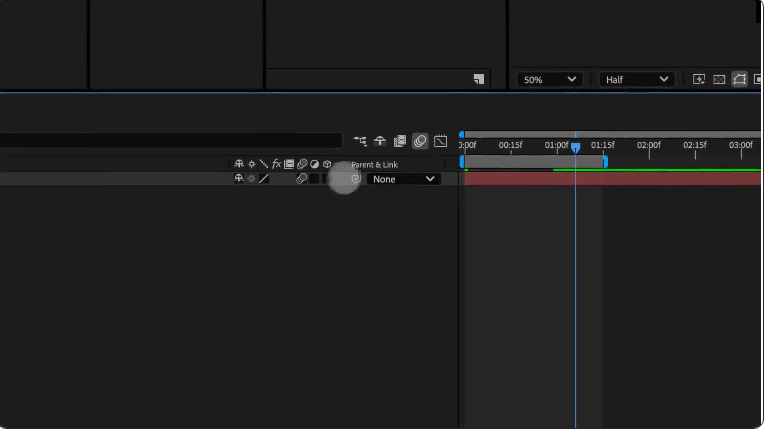
Task: Click the layer's parent pick whip
Action: tap(356, 179)
